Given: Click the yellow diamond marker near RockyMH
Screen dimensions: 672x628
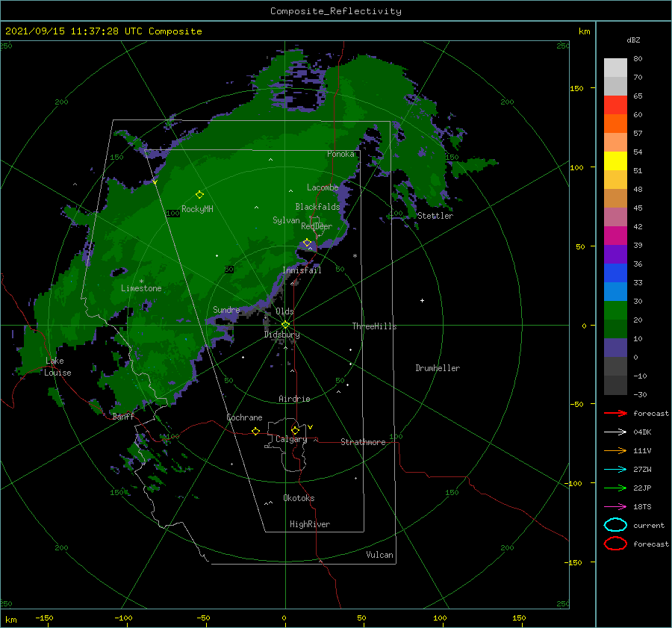Looking at the screenshot, I should (x=199, y=195).
